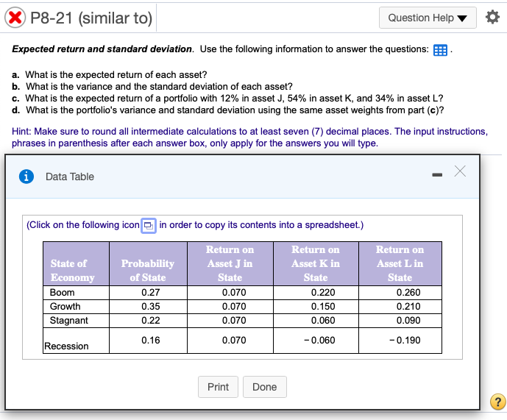507x420 pixels.
Task: Click the Recession probability 0.16 cell
Action: coord(150,341)
